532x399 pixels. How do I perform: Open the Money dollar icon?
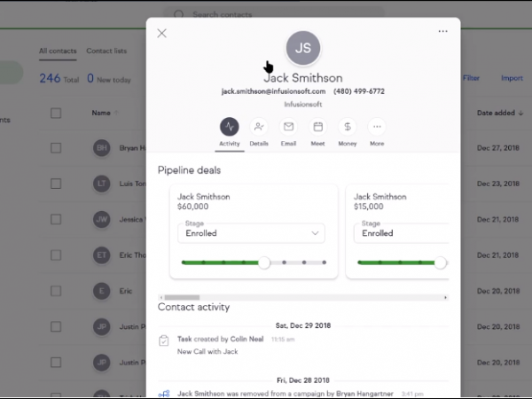click(x=348, y=127)
